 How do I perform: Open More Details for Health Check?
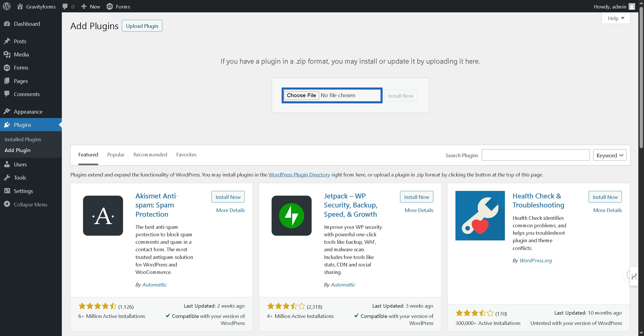[x=608, y=210]
